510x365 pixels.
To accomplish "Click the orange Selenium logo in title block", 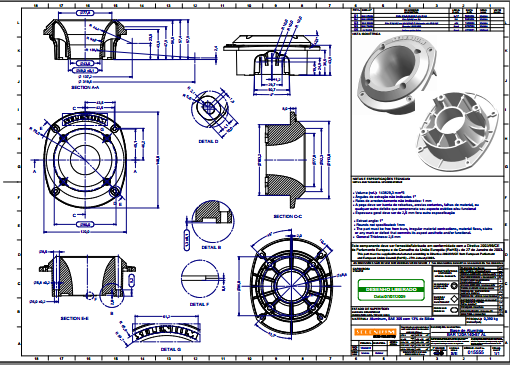I will (375, 332).
